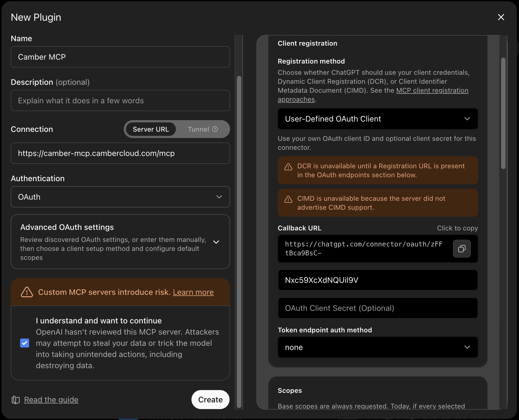Expand the Advanced OAuth settings section
The width and height of the screenshot is (519, 420).
(120, 242)
